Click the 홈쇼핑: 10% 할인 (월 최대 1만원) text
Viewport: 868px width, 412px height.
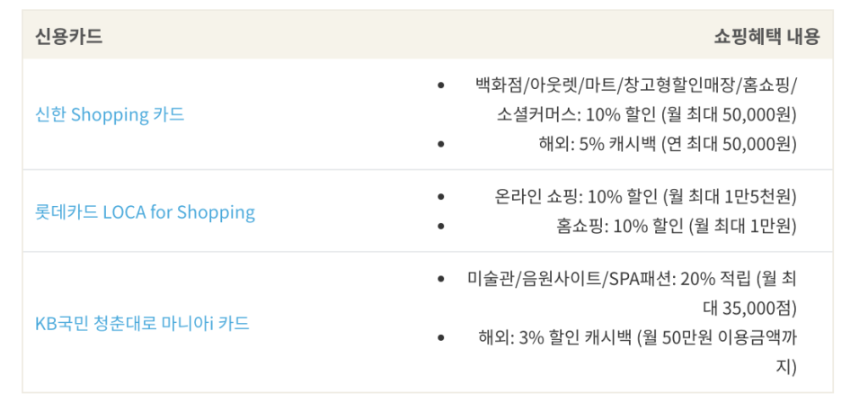(x=677, y=226)
